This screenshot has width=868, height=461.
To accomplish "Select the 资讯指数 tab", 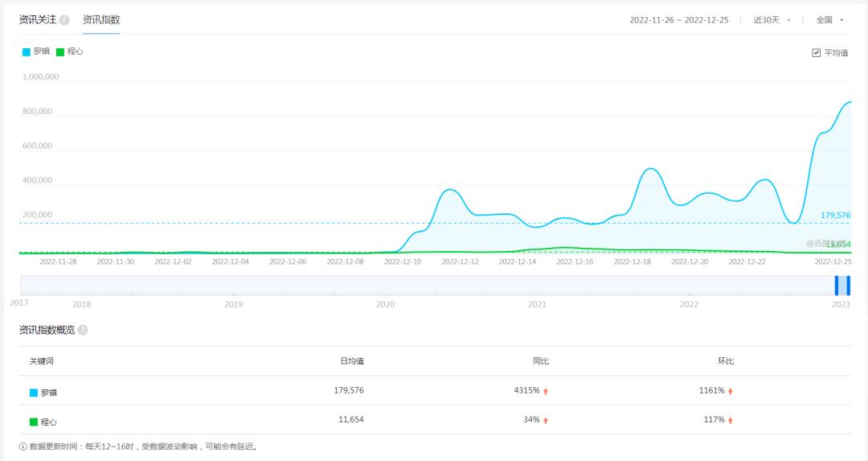I will (x=101, y=20).
